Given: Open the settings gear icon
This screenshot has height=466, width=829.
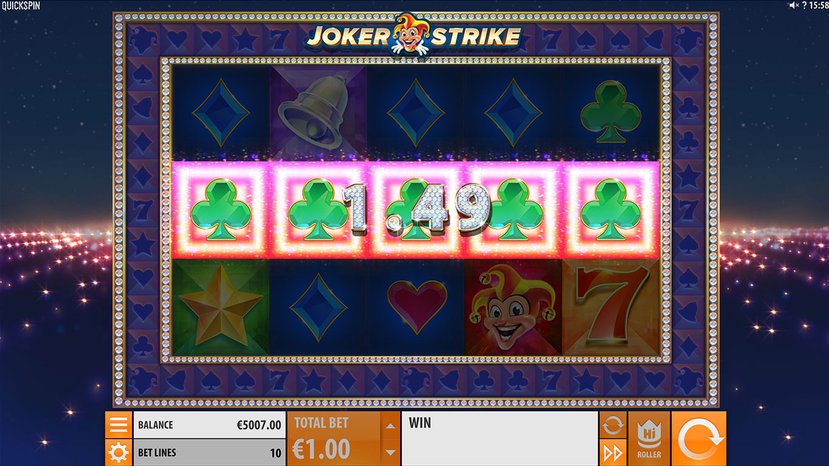Looking at the screenshot, I should click(x=118, y=453).
